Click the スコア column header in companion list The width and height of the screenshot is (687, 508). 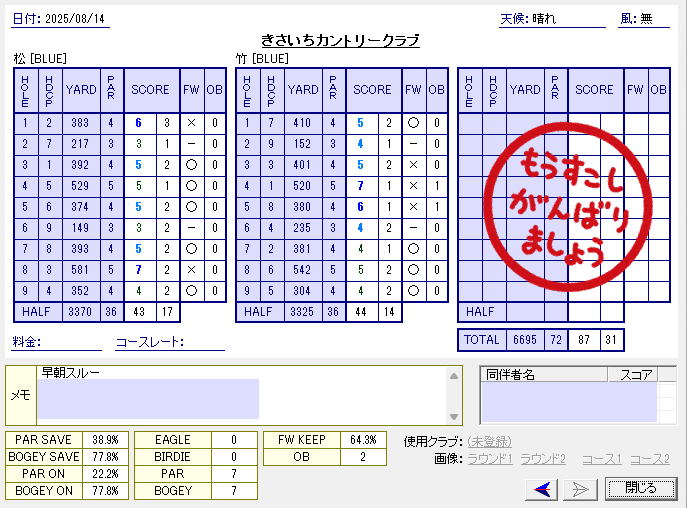click(x=637, y=375)
